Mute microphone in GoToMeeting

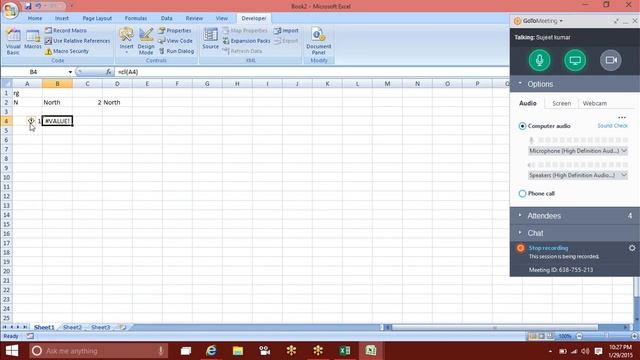(x=539, y=60)
